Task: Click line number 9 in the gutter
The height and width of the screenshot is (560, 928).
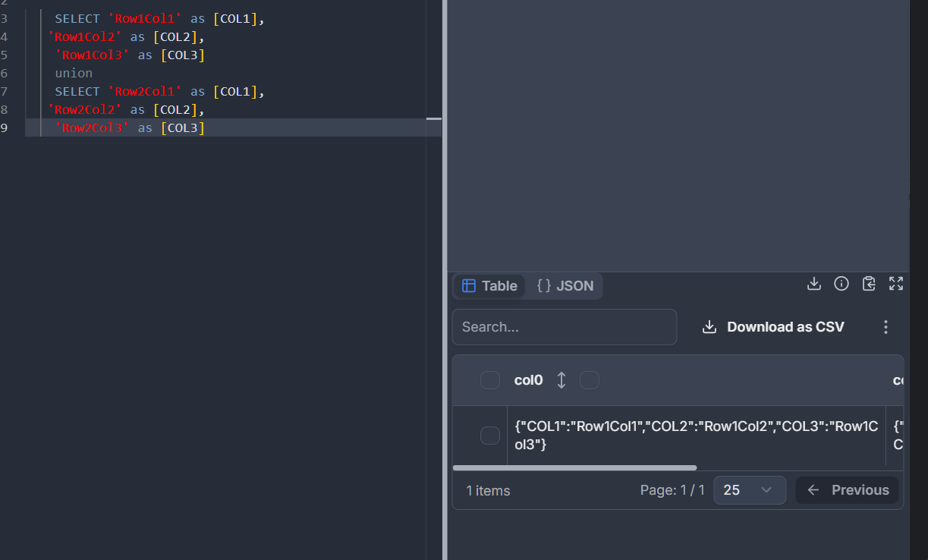Action: 4,127
